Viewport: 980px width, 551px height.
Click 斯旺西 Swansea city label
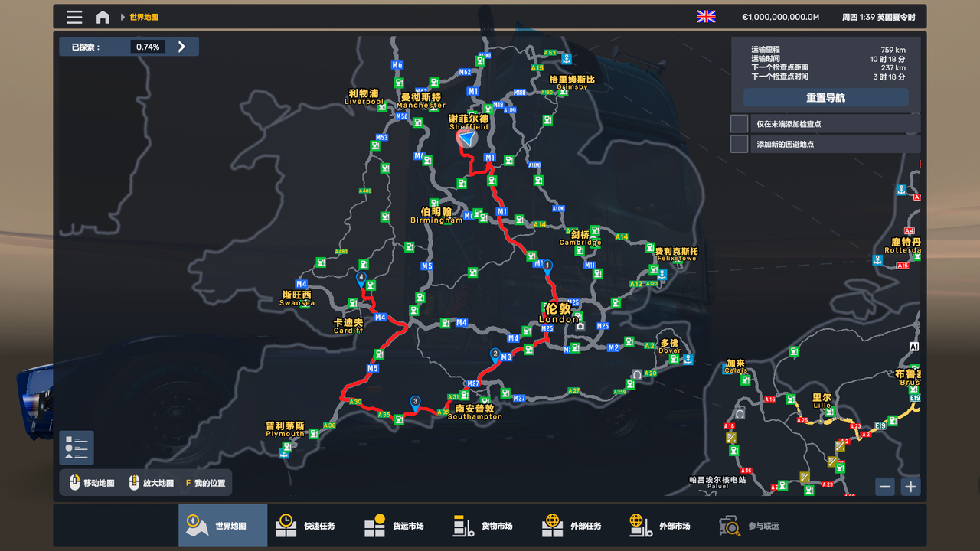(x=297, y=298)
